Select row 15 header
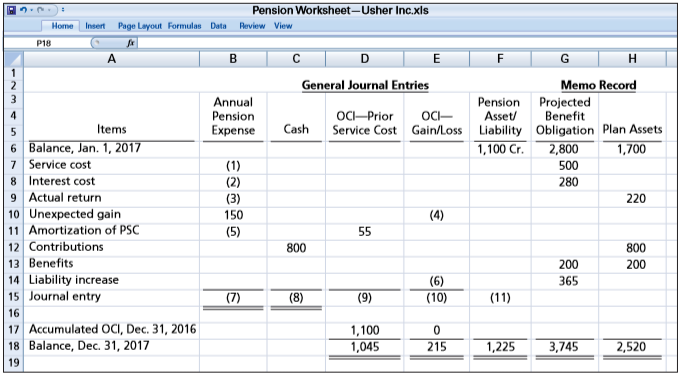 click(x=13, y=297)
